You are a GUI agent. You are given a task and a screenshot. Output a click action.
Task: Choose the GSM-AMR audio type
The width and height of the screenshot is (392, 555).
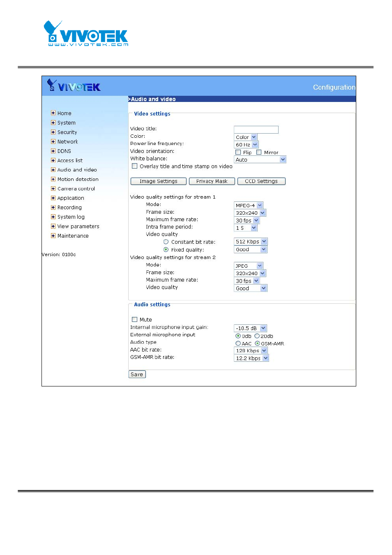click(257, 343)
